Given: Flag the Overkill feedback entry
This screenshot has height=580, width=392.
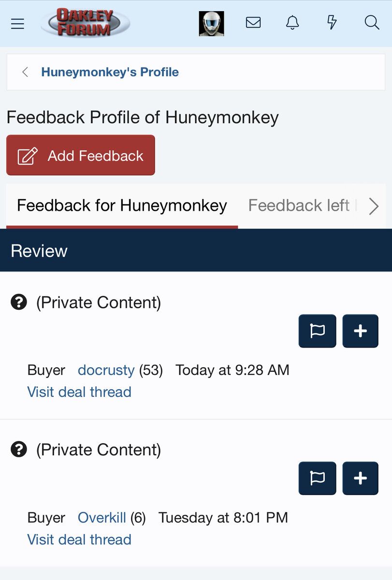Looking at the screenshot, I should click(x=317, y=478).
